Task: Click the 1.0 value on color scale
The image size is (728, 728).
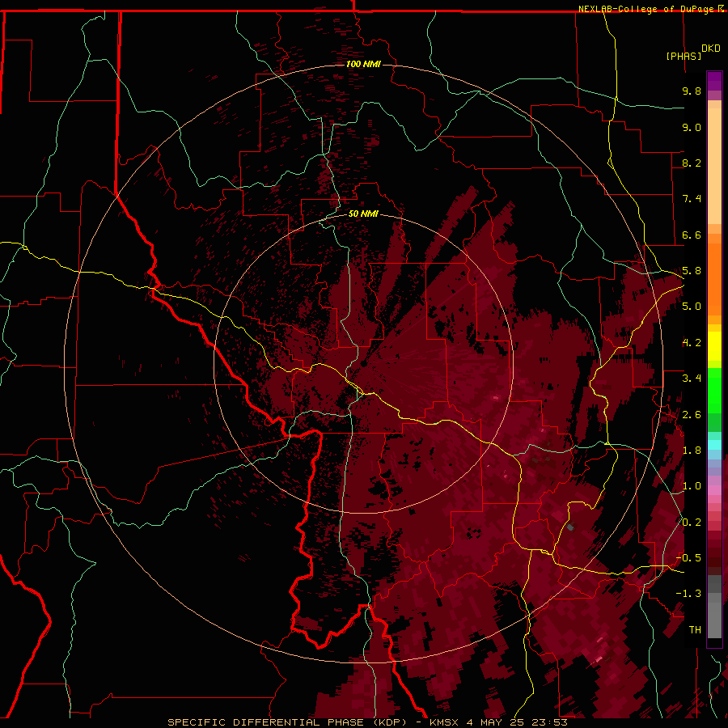Action: tap(692, 486)
